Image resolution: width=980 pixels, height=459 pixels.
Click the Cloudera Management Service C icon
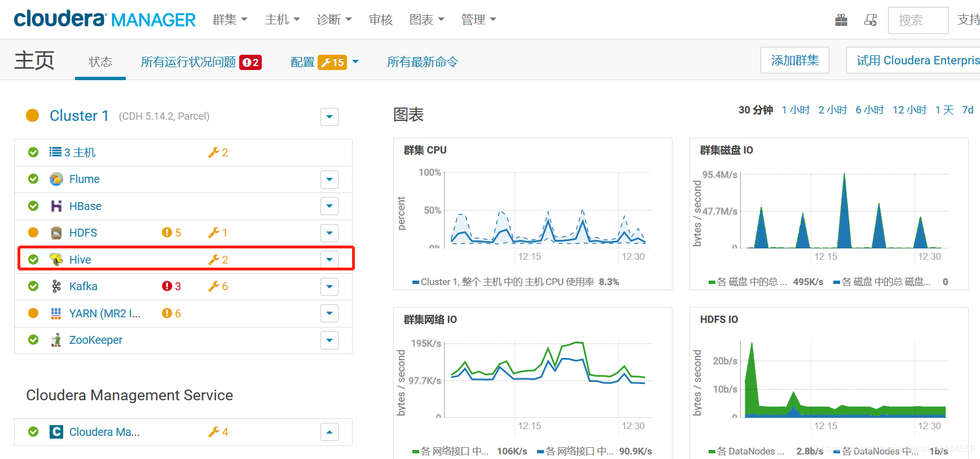point(56,432)
